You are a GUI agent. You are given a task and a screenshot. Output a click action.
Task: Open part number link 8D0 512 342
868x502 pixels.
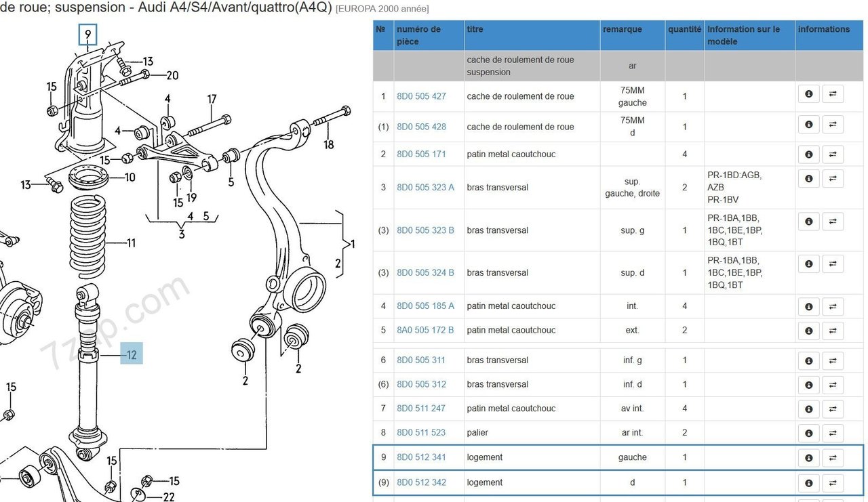coord(421,482)
